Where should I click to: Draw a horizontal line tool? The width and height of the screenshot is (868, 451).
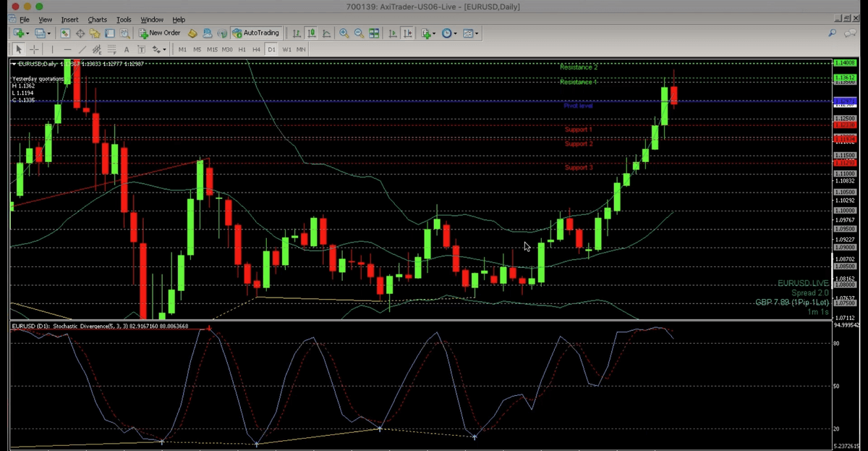click(67, 49)
